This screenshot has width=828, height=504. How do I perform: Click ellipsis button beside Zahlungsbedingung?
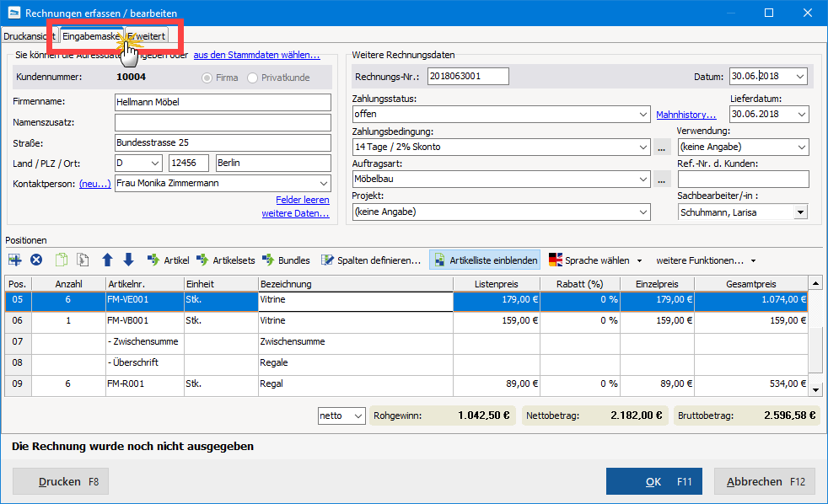coord(661,147)
